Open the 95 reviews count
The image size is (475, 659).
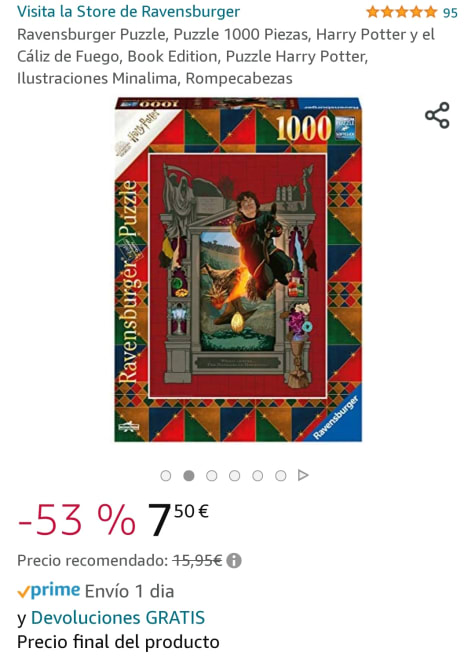pos(450,13)
